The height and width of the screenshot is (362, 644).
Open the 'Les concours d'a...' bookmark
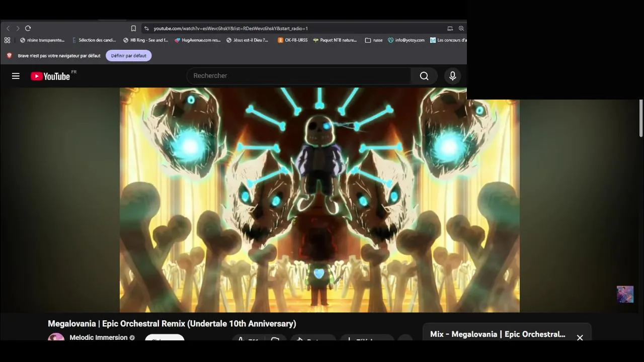click(x=448, y=40)
